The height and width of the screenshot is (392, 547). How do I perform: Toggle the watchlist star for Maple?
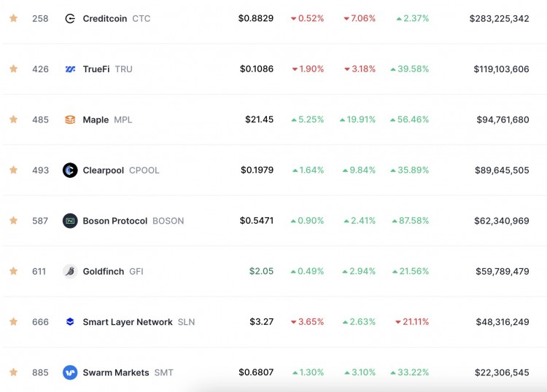[13, 119]
